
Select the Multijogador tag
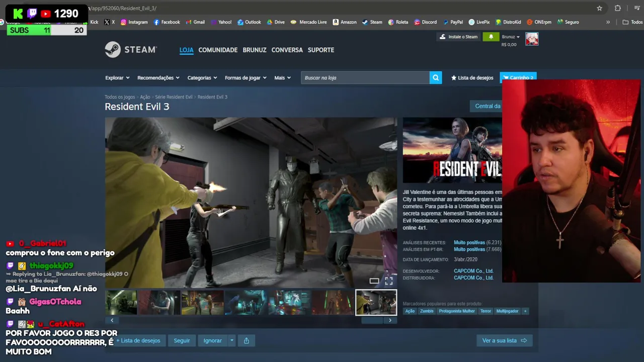click(x=507, y=311)
